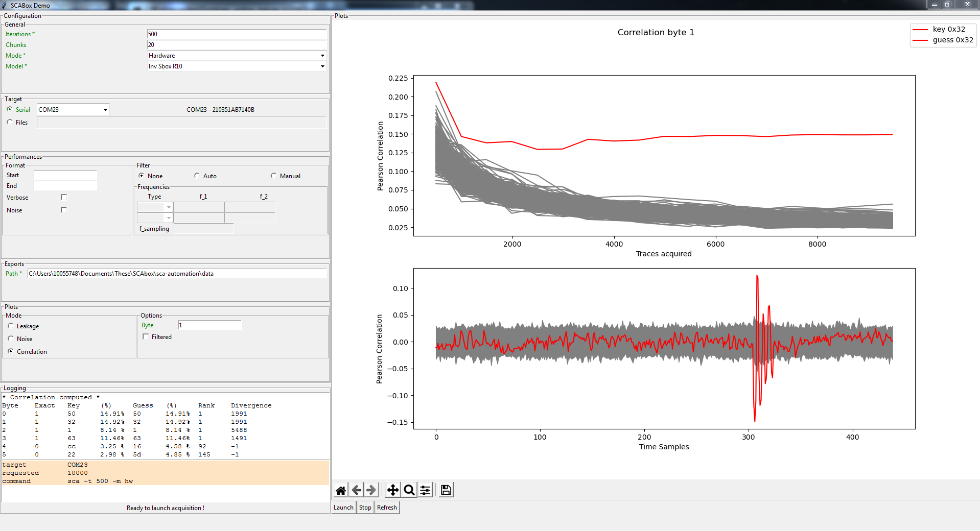Click the forward arrow in plot toolbar
980x531 pixels.
(371, 490)
